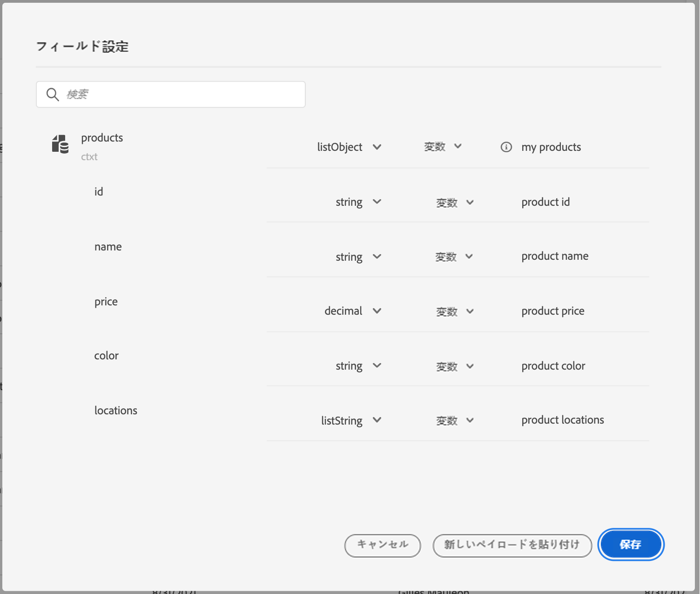Click the info icon beside my products
Viewport: 700px width, 594px height.
click(x=506, y=147)
